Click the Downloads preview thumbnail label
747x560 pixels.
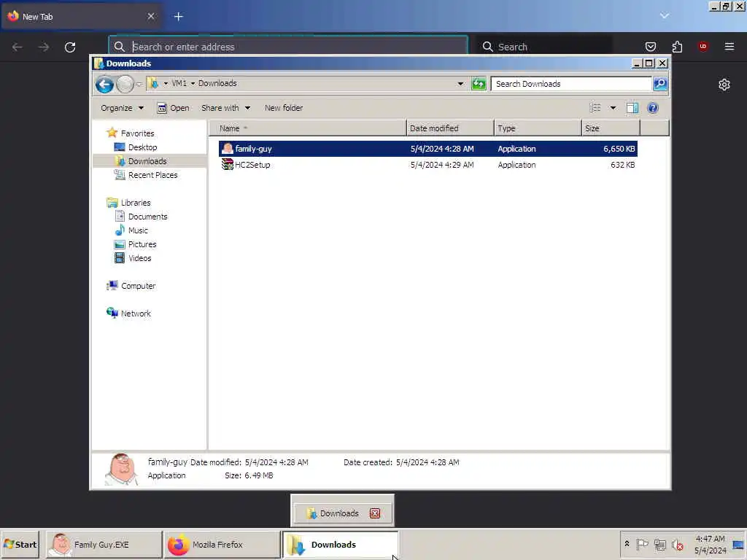pyautogui.click(x=339, y=513)
